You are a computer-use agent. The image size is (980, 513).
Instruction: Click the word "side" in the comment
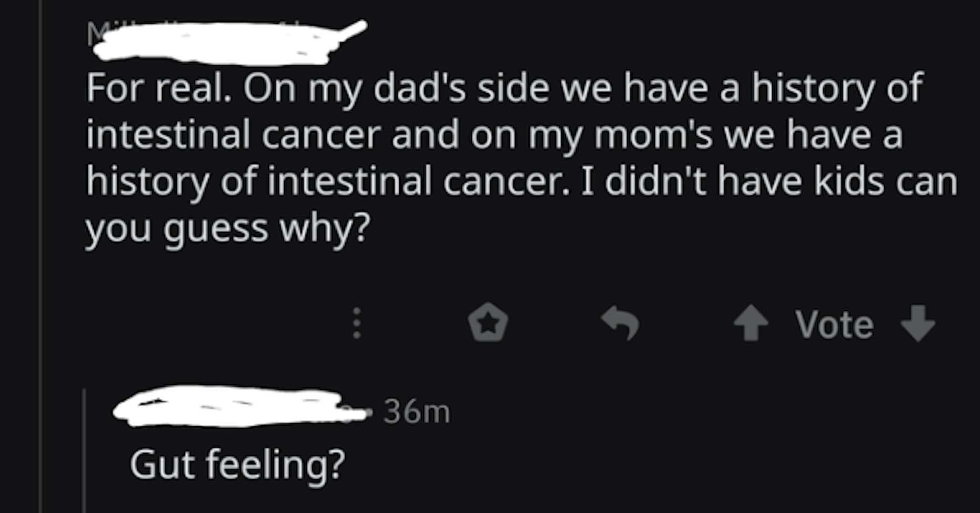pos(513,88)
